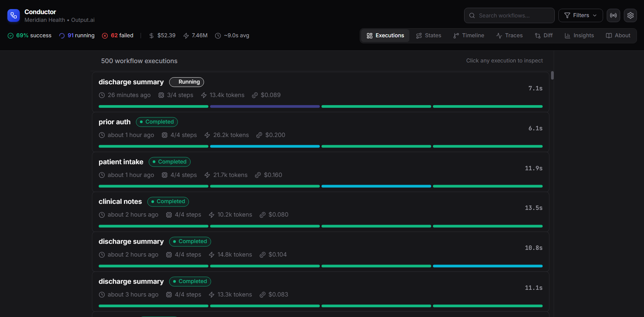Click the lightning icon beside 10.2k tokens
Image resolution: width=644 pixels, height=317 pixels.
tap(211, 215)
